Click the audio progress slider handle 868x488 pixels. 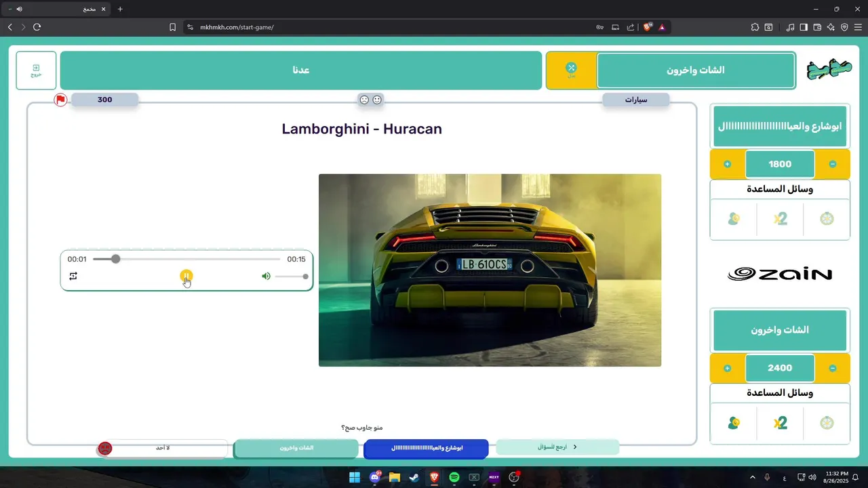[x=116, y=259]
